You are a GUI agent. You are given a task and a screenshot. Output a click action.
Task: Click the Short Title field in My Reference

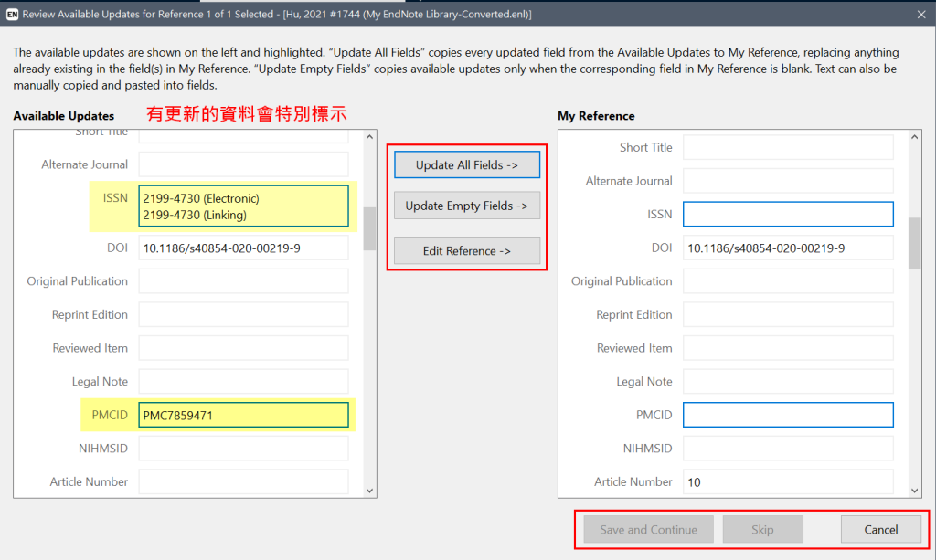(788, 147)
